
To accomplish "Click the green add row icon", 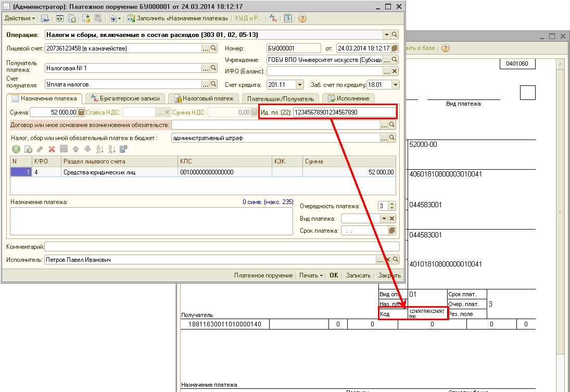I will point(16,149).
